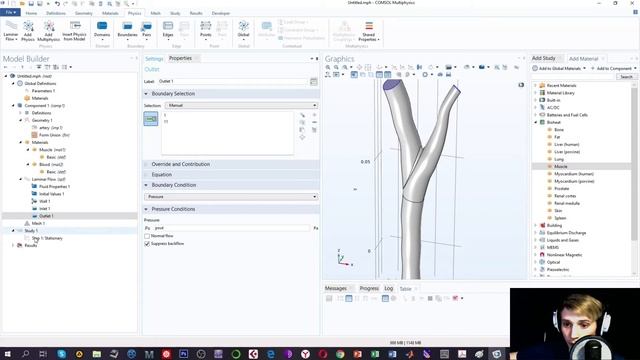Viewport: 640px width, 360px height.
Task: Click the Add to Component button
Action: 613,69
